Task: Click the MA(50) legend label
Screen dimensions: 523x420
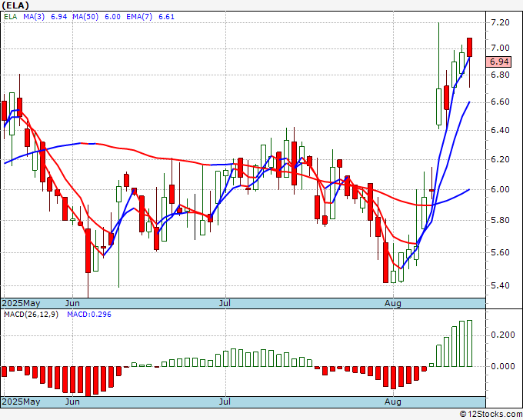Action: 85,17
